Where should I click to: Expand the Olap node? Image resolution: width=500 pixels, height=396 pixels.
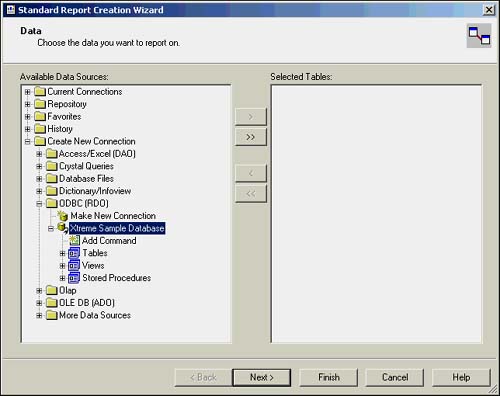point(39,290)
